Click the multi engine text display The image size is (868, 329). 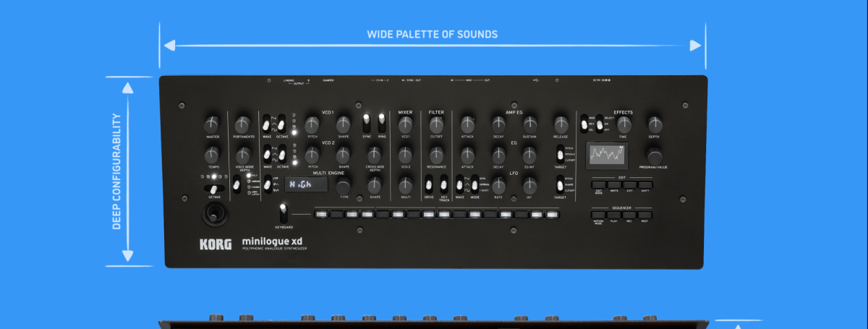(x=306, y=184)
